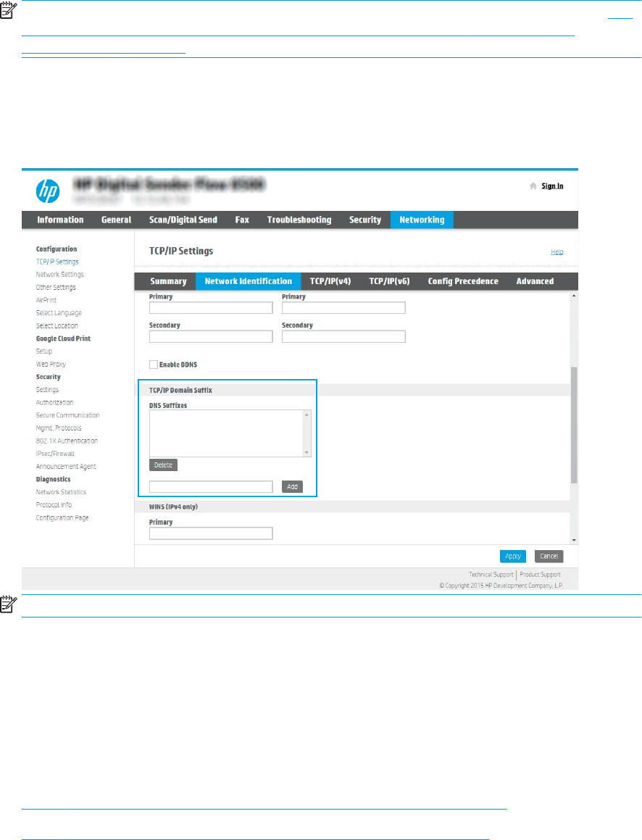Open Security Settings in sidebar
642x840 pixels.
tap(47, 389)
